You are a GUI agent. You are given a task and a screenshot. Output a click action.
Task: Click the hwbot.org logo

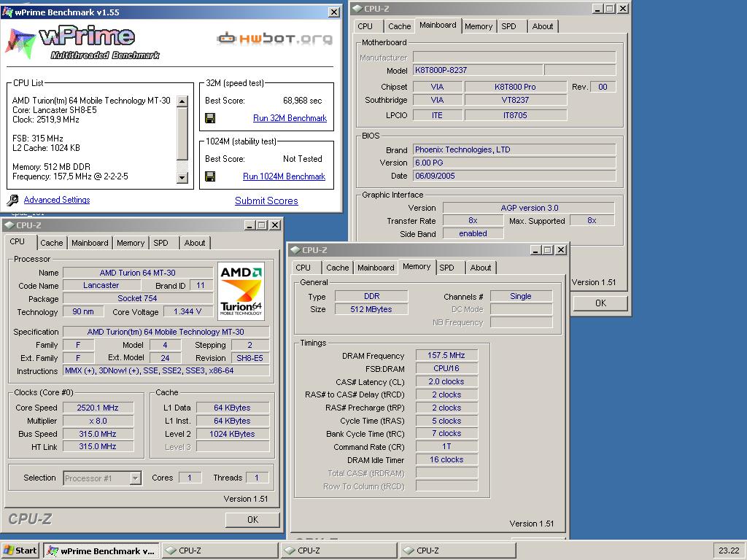click(x=275, y=38)
